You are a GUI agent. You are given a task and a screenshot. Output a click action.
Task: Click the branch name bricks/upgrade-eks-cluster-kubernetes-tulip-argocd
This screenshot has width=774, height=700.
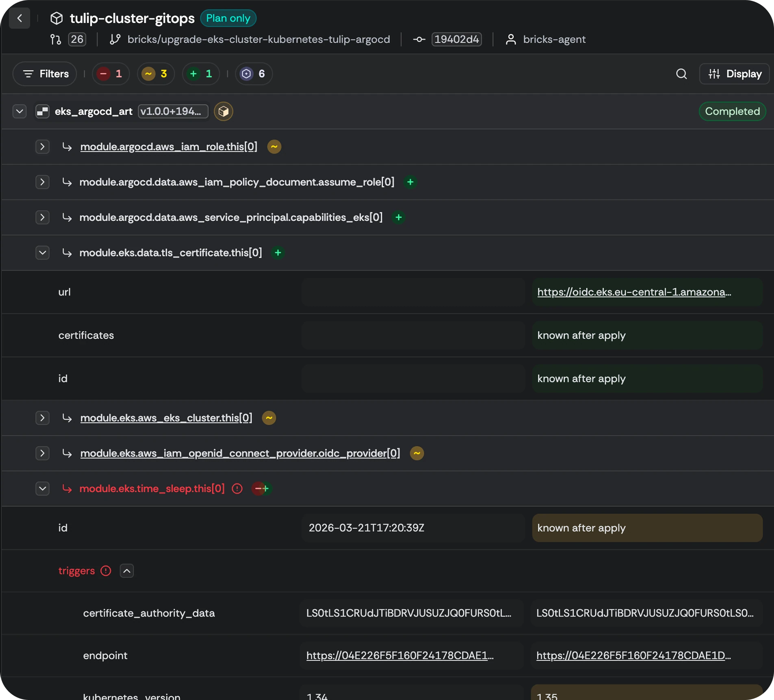point(259,39)
